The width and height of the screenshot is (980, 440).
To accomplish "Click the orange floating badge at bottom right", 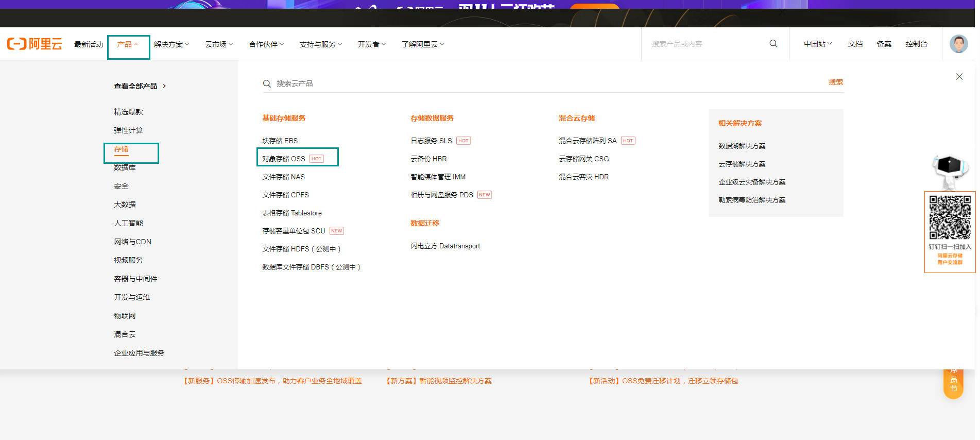I will [953, 383].
